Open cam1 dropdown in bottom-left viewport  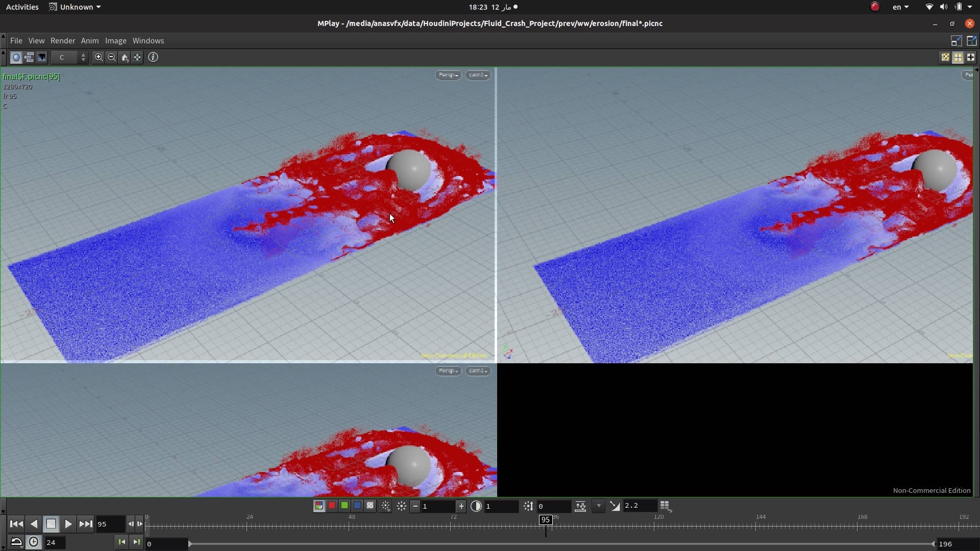(x=478, y=371)
